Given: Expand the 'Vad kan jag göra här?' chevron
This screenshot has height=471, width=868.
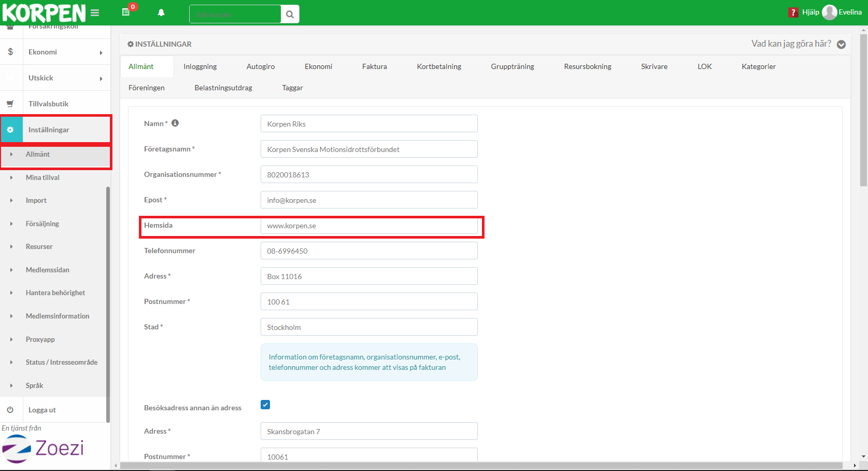Looking at the screenshot, I should [842, 45].
